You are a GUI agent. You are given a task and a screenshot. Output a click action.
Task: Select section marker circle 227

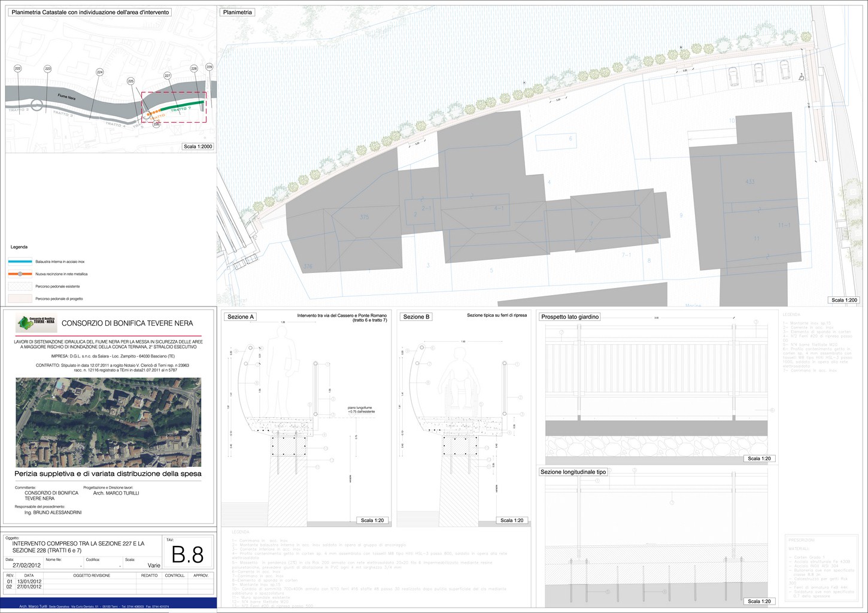(x=167, y=75)
